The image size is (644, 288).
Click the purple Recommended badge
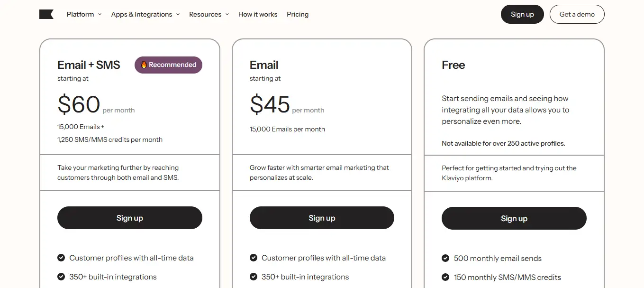coord(169,65)
